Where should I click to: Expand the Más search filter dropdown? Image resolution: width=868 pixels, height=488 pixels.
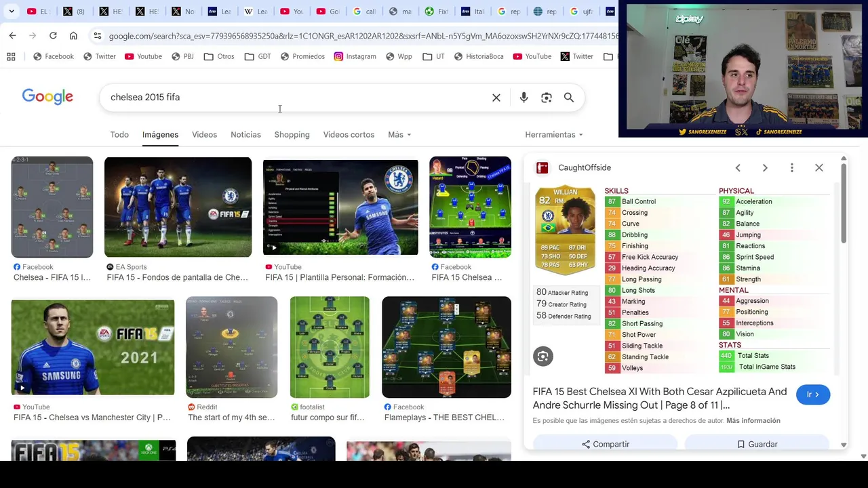click(399, 134)
